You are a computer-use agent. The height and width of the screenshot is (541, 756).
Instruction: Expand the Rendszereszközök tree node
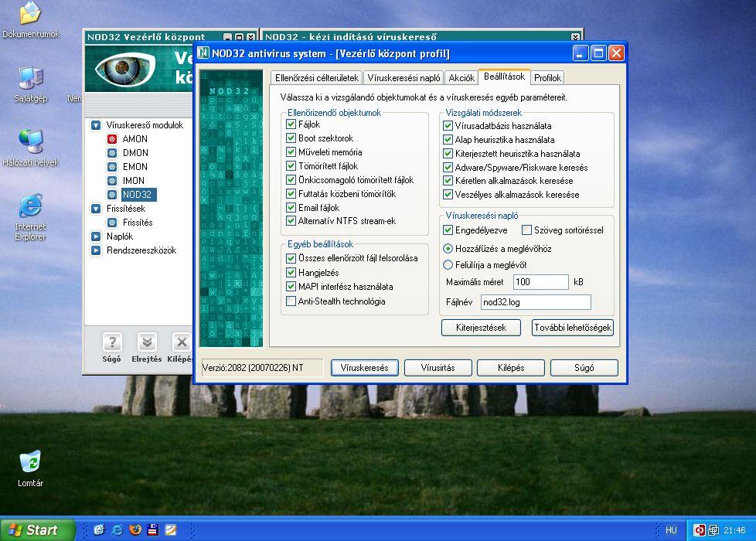tap(96, 250)
